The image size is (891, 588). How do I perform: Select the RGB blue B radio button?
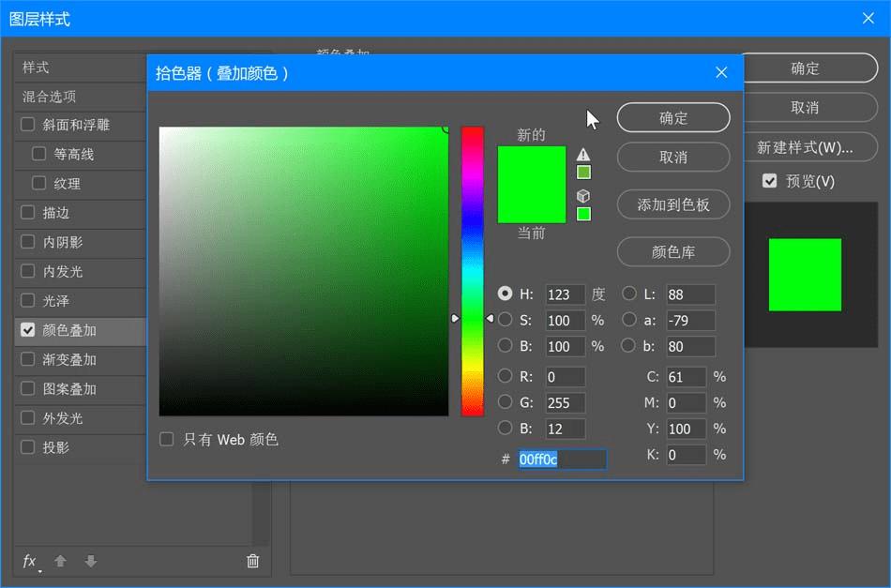pos(505,429)
